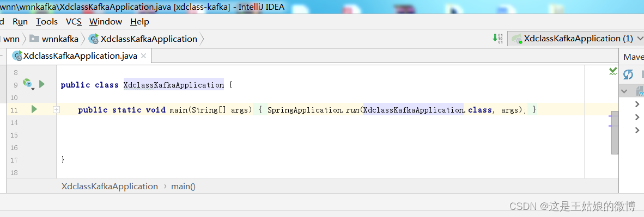Click line number 8 in the gutter
Screen dimensions: 644x217
pyautogui.click(x=16, y=73)
